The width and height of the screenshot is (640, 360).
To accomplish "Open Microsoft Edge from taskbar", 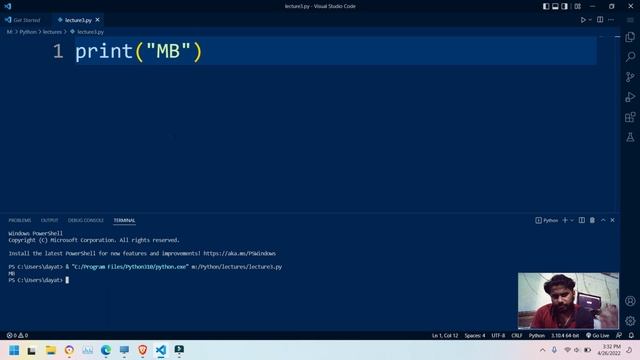I will (106, 350).
